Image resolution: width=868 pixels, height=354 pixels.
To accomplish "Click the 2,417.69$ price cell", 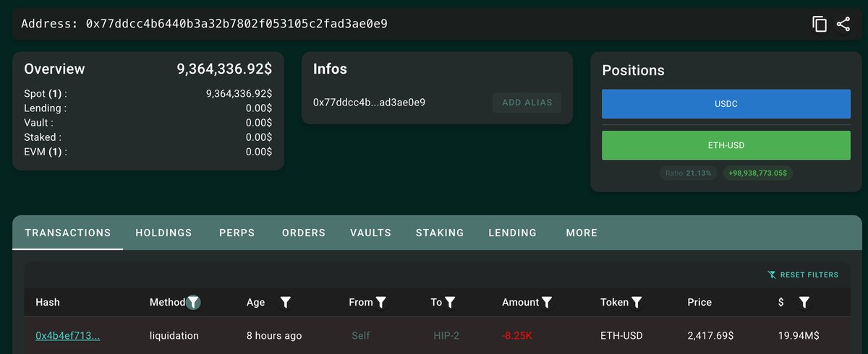I will [710, 336].
